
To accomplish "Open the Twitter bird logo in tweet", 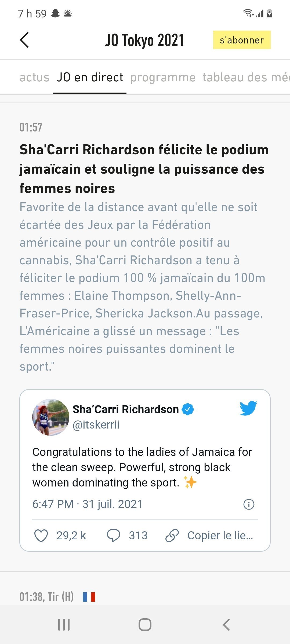I will [x=248, y=408].
